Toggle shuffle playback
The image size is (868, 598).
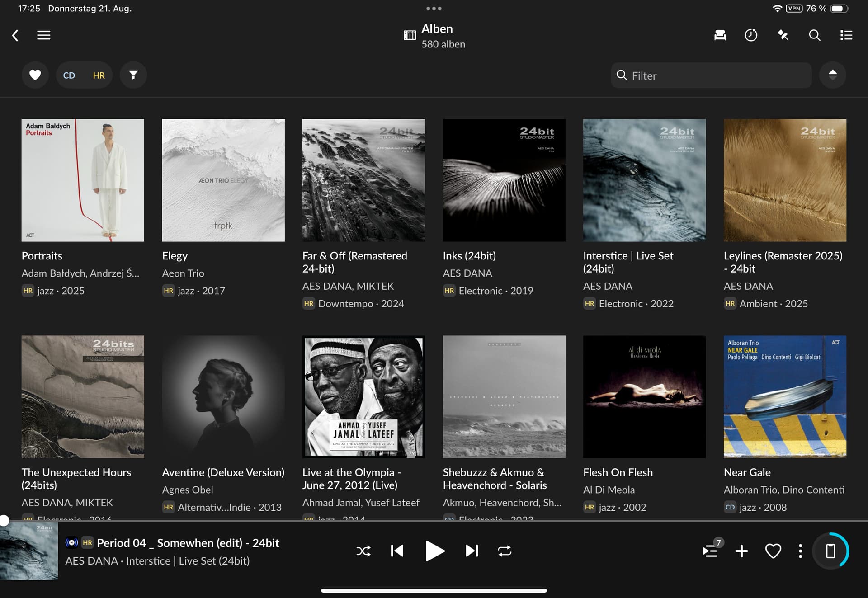(363, 551)
